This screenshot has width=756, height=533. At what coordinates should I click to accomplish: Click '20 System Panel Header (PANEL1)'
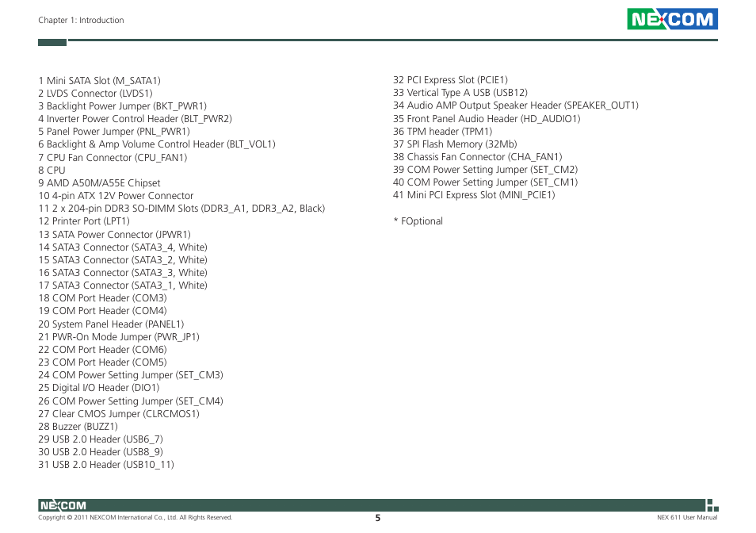coord(112,324)
